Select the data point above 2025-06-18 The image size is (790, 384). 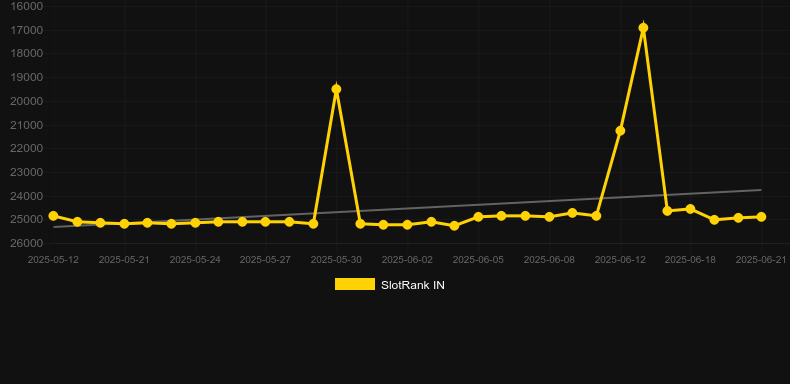click(x=690, y=209)
